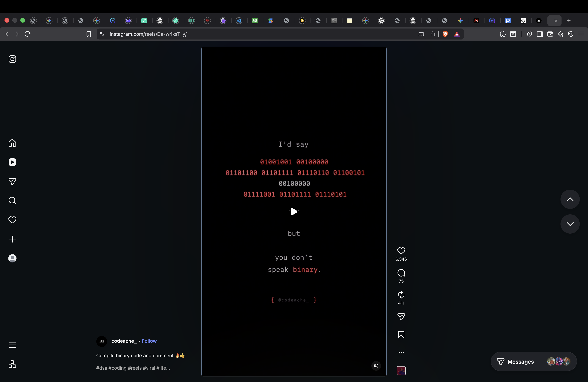Open the Reels section in the sidebar
Image resolution: width=588 pixels, height=382 pixels.
tap(12, 162)
